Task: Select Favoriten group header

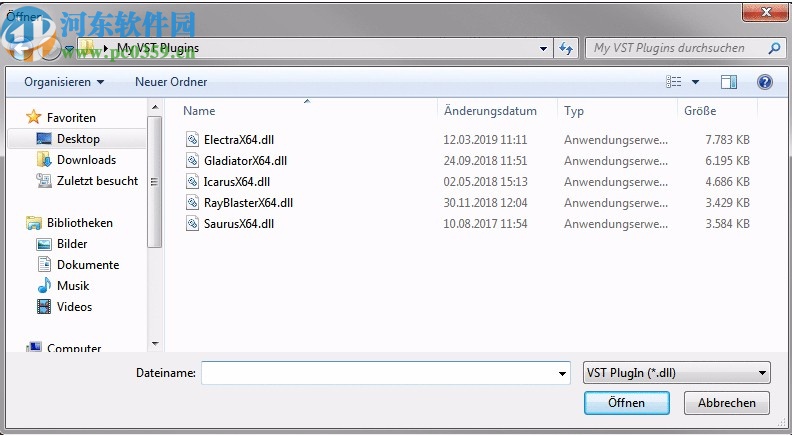Action: coord(71,118)
